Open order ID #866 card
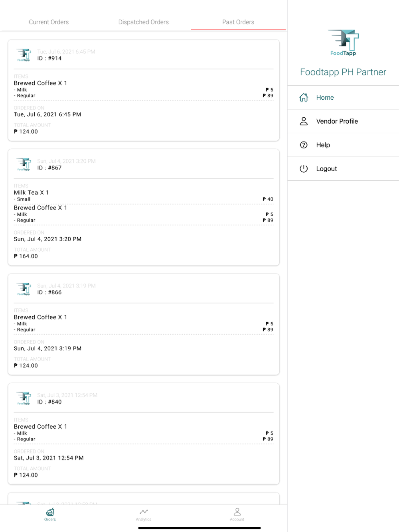Image resolution: width=399 pixels, height=532 pixels. tap(144, 324)
